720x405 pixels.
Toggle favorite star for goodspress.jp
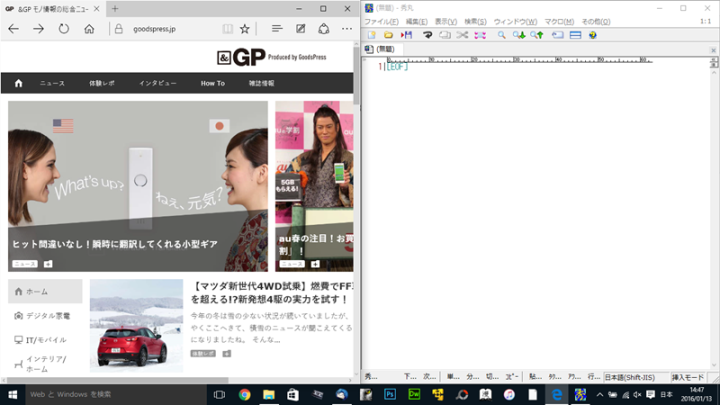[x=245, y=29]
